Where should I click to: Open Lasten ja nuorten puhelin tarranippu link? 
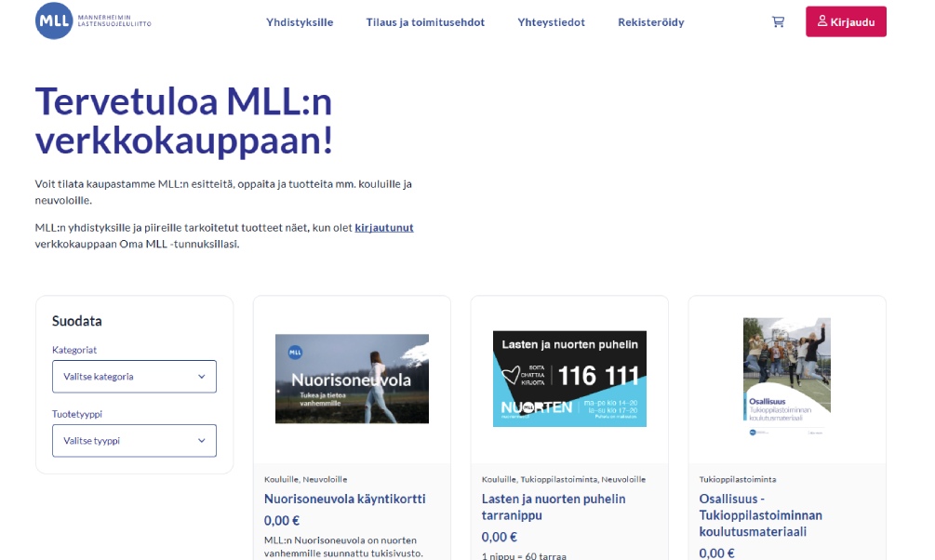554,507
